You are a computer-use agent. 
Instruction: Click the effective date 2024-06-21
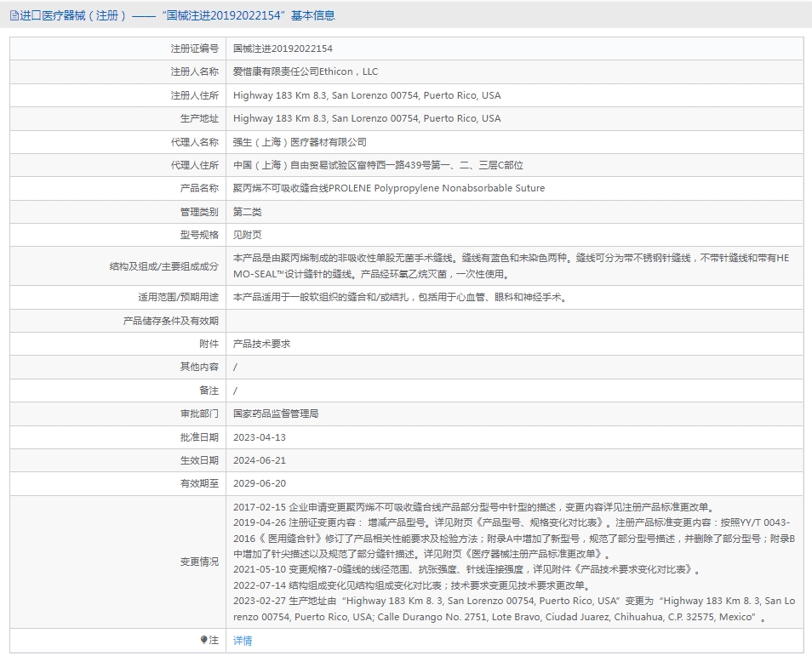click(260, 459)
